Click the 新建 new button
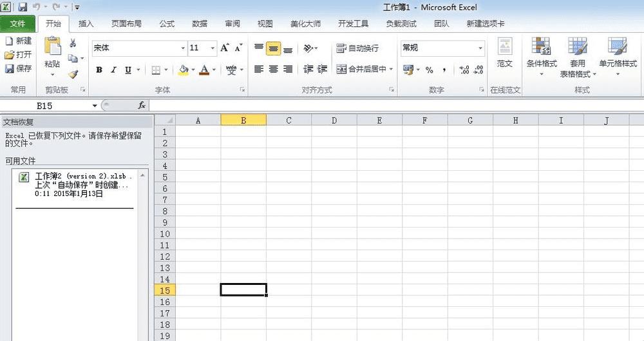The width and height of the screenshot is (644, 341). click(19, 41)
